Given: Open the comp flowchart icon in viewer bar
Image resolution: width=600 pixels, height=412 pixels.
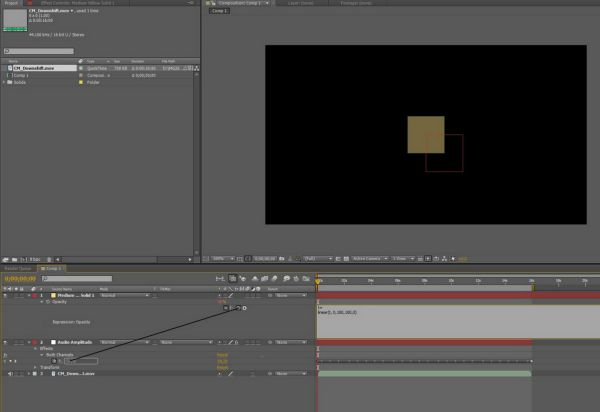Looking at the screenshot, I should pos(444,259).
